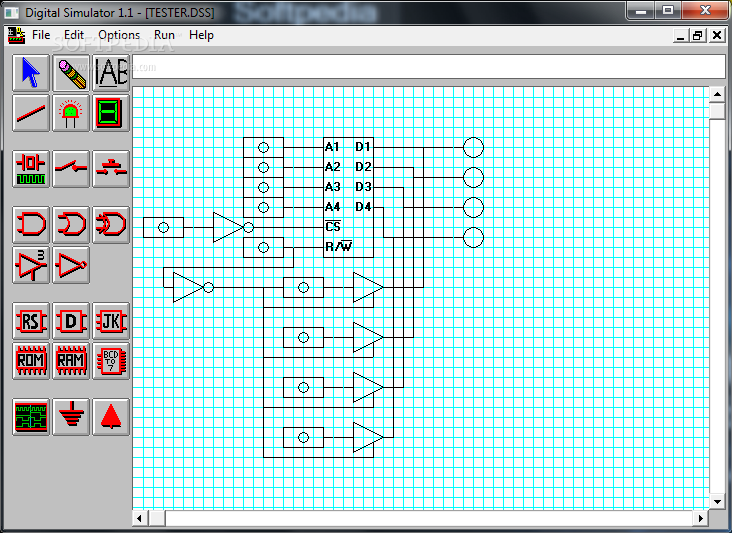Select the clock oscillator component
Screen dimensions: 732x533
[31, 169]
